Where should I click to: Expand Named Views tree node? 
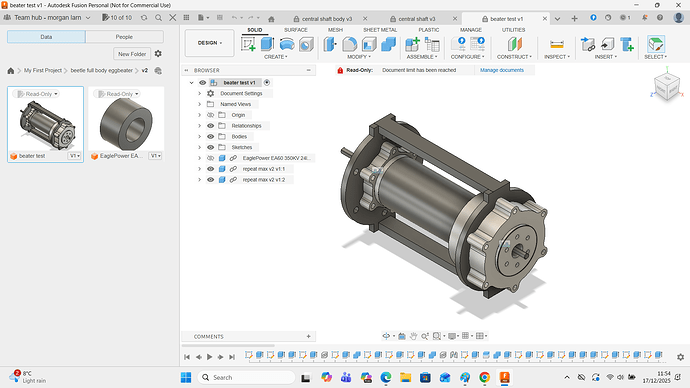coord(199,104)
